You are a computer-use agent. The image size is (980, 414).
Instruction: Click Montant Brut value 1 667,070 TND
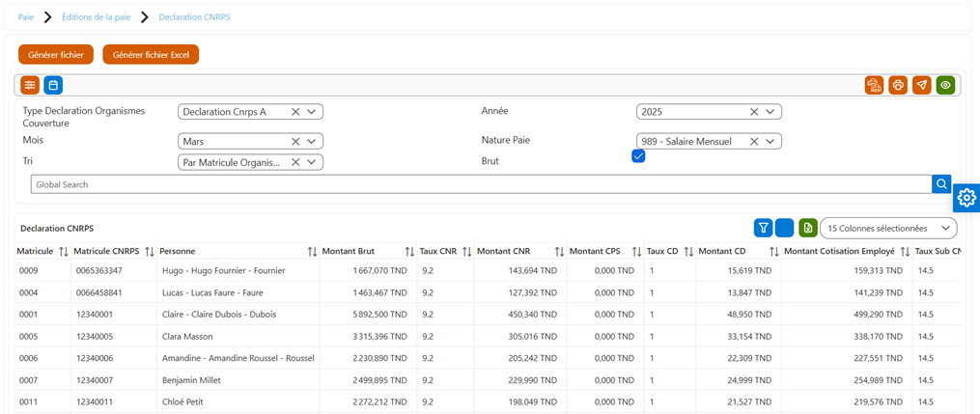[380, 270]
